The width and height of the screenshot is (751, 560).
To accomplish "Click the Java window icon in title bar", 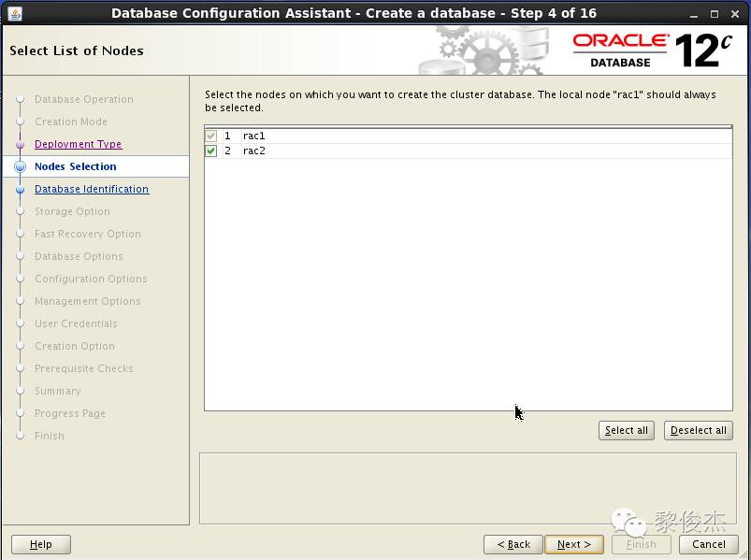I will [x=15, y=13].
